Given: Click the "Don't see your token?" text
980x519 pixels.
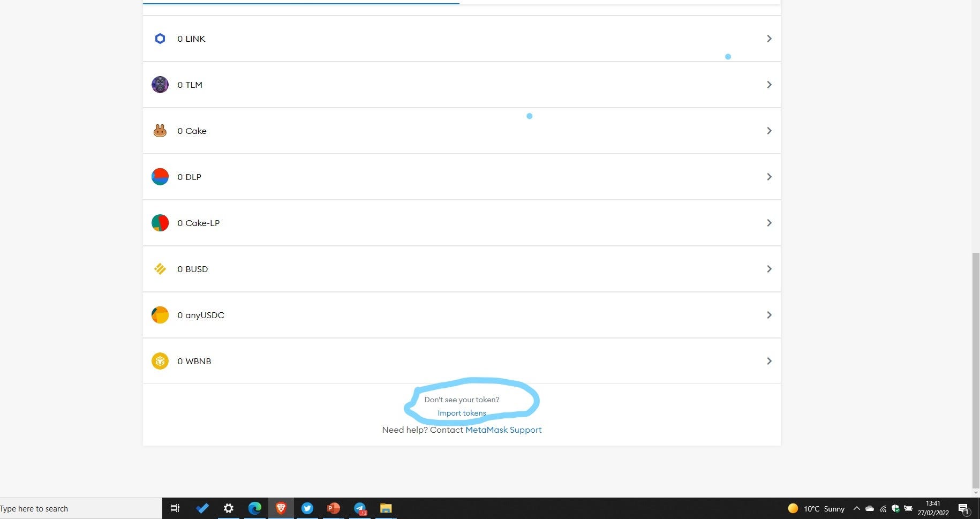Looking at the screenshot, I should pyautogui.click(x=462, y=400).
